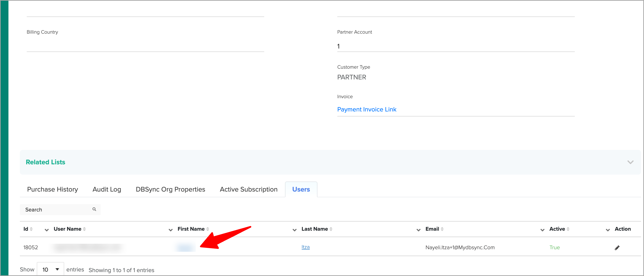
Task: Open the Audit Log tab
Action: 107,189
